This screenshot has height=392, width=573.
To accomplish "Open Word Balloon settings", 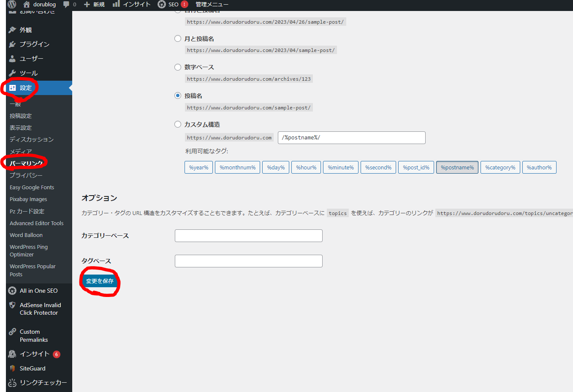I will click(x=26, y=235).
